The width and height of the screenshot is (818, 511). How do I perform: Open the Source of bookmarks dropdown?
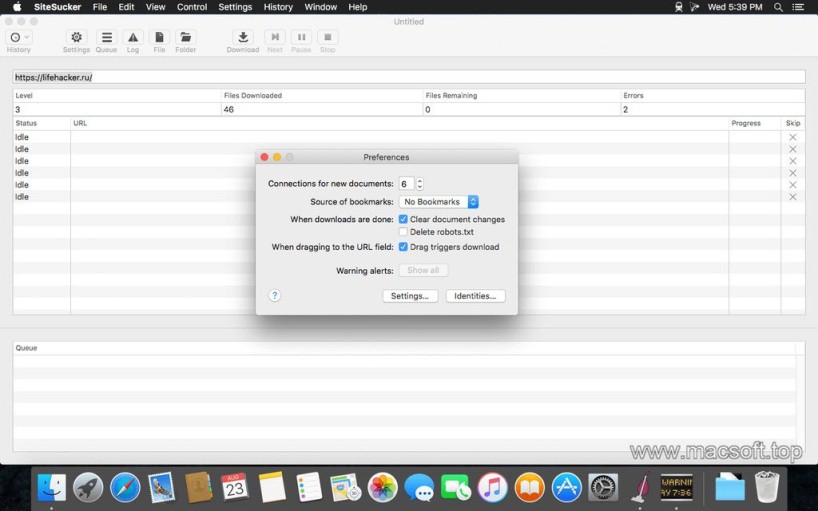pos(439,202)
